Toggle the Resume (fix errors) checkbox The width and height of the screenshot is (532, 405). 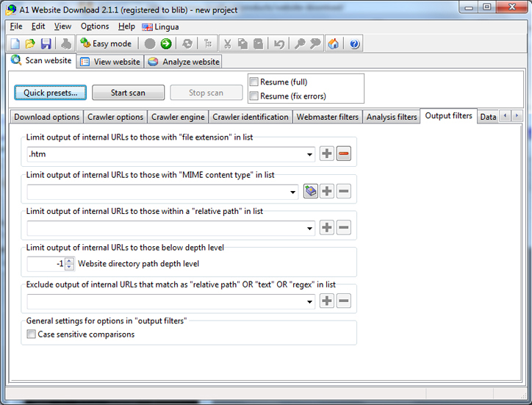254,96
